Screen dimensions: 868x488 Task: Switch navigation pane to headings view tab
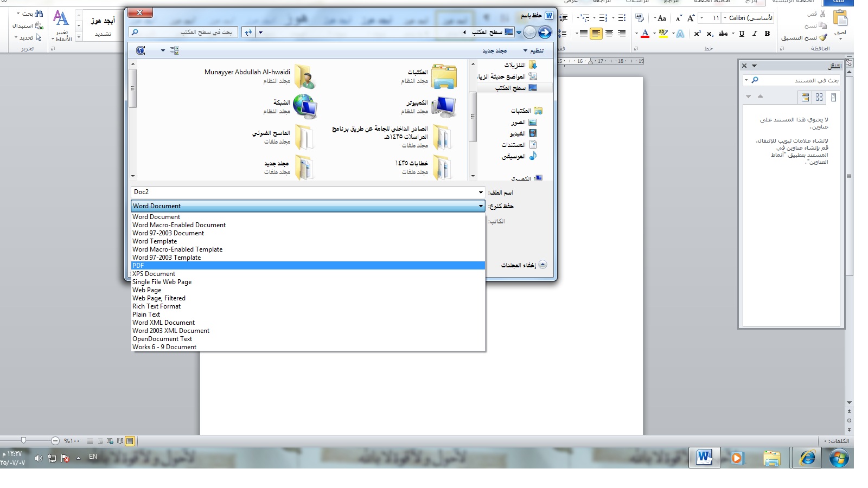pyautogui.click(x=834, y=98)
